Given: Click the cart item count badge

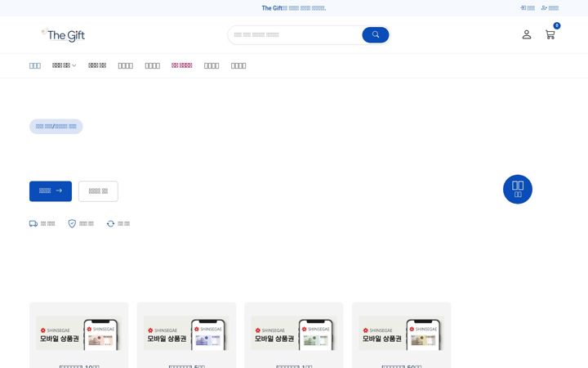Looking at the screenshot, I should 557,25.
